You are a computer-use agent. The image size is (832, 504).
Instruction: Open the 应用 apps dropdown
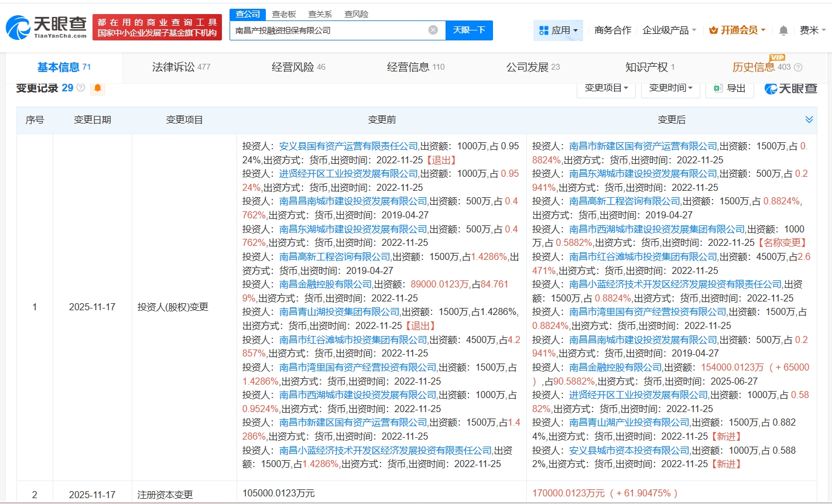tap(558, 30)
